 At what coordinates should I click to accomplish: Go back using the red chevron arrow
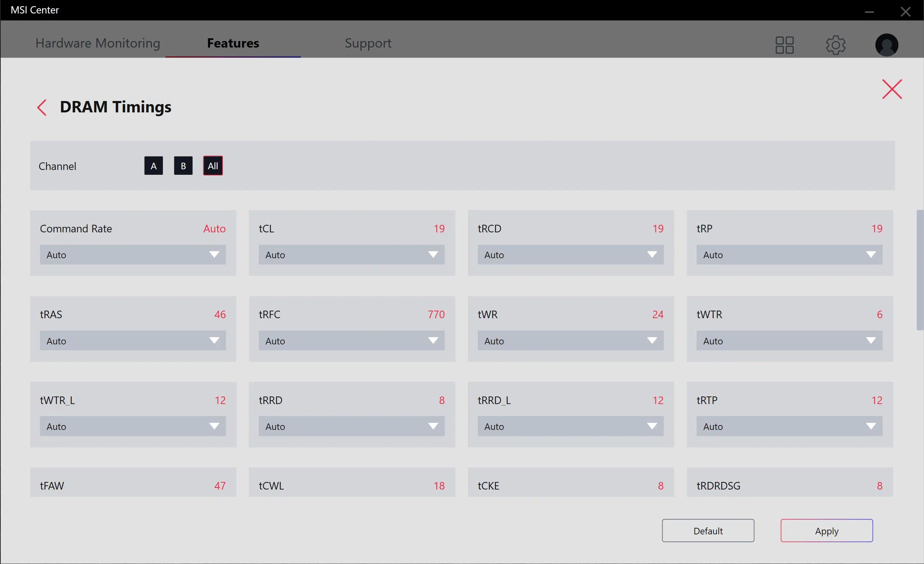click(x=42, y=108)
